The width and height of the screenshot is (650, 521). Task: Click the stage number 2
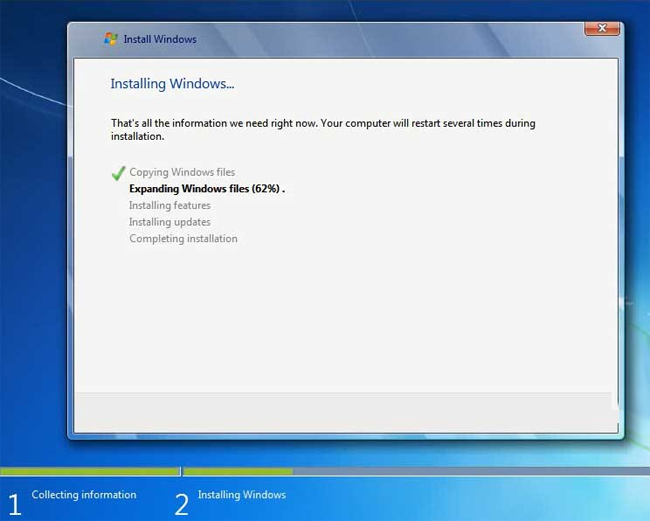click(182, 504)
